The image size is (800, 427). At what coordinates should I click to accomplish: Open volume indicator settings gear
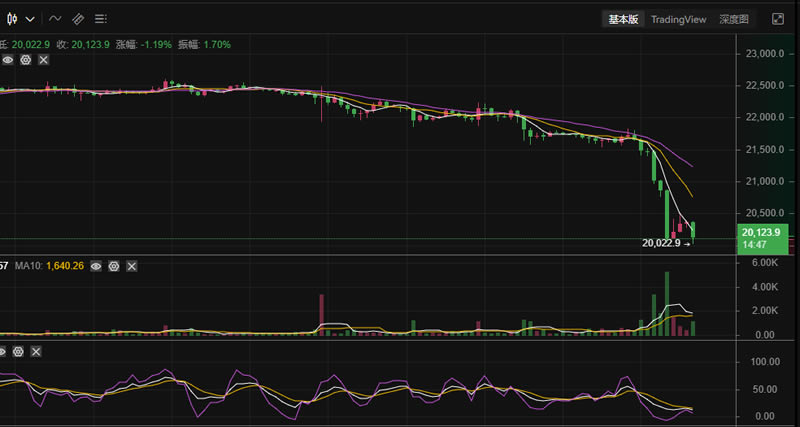point(114,267)
